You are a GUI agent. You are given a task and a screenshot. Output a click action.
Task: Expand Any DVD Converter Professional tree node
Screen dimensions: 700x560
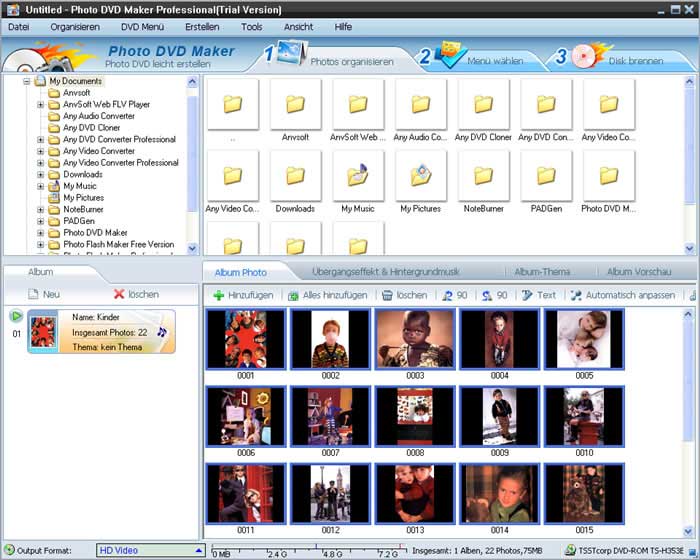[x=40, y=139]
